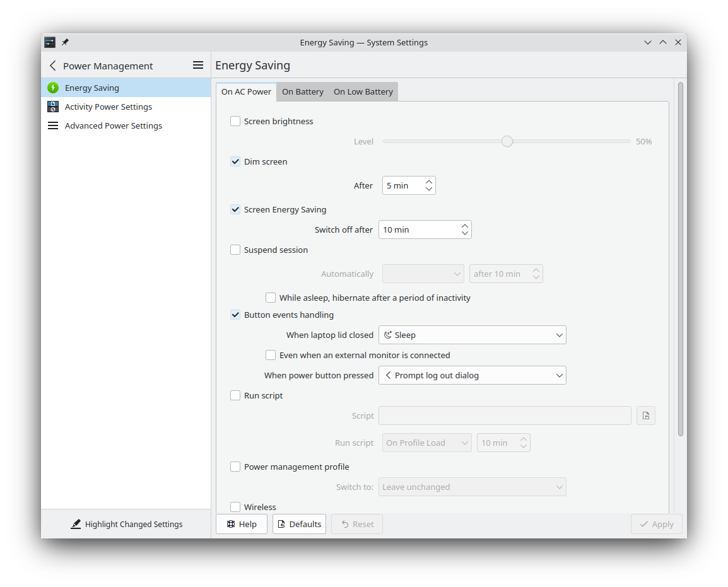Uncheck Button events handling
Screen dimensions: 728x587
(235, 315)
